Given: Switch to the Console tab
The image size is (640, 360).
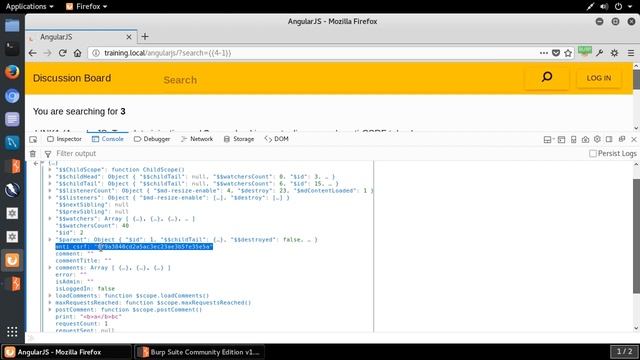Looking at the screenshot, I should [108, 139].
